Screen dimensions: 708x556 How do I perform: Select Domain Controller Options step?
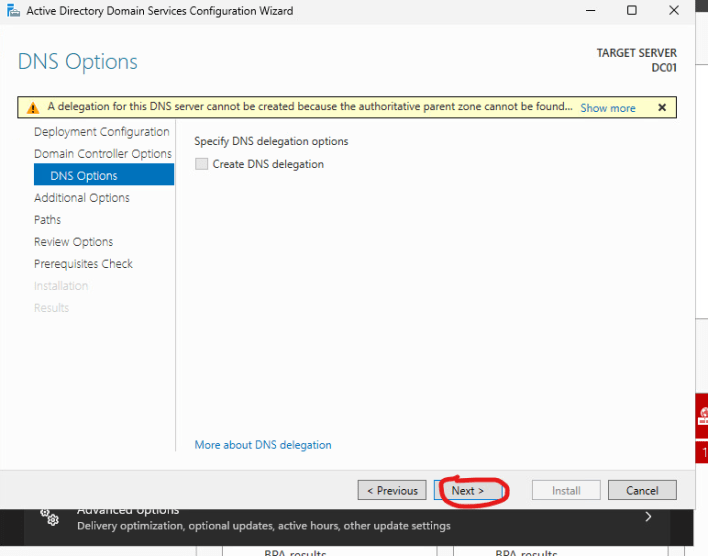coord(103,154)
